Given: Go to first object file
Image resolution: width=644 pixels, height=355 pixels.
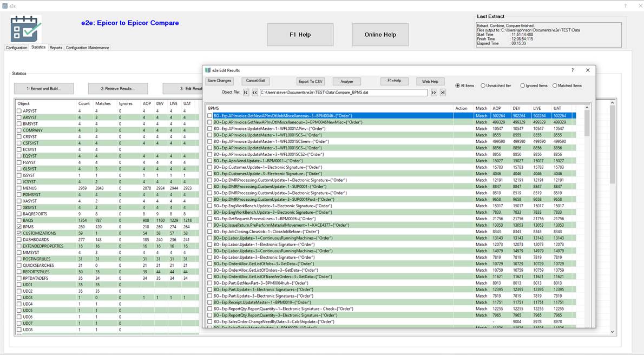Looking at the screenshot, I should [x=246, y=93].
